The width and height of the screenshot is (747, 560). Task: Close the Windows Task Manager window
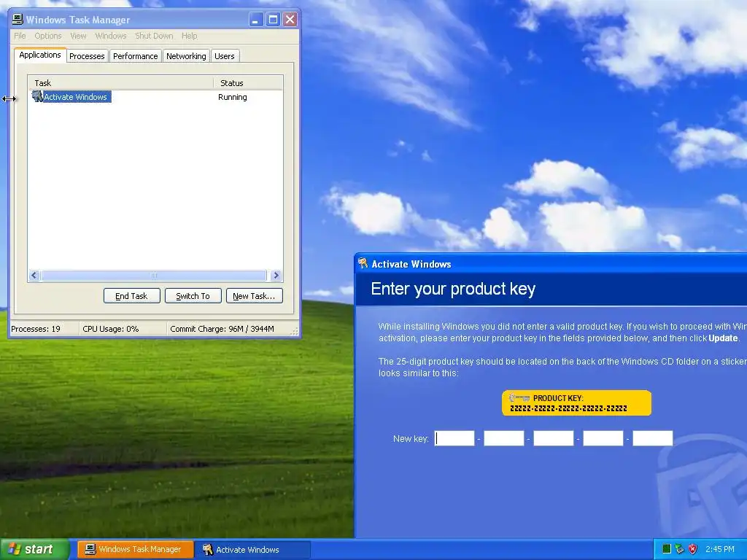click(290, 20)
